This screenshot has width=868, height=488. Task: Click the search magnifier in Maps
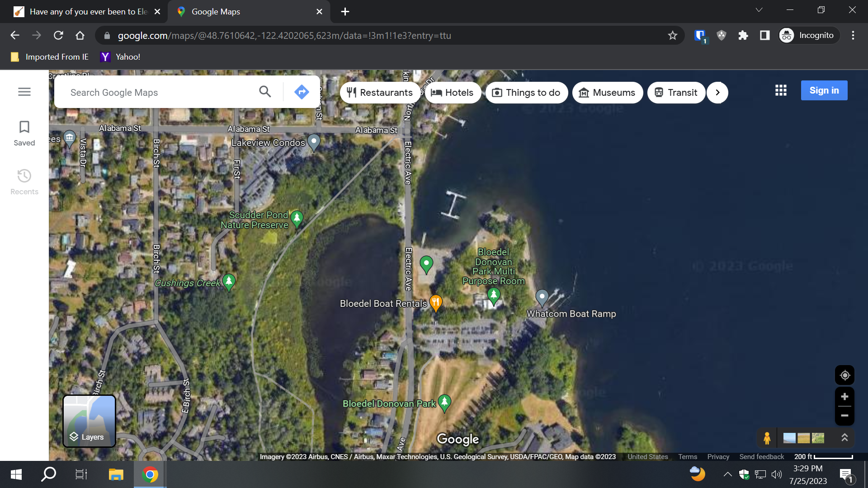coord(265,92)
